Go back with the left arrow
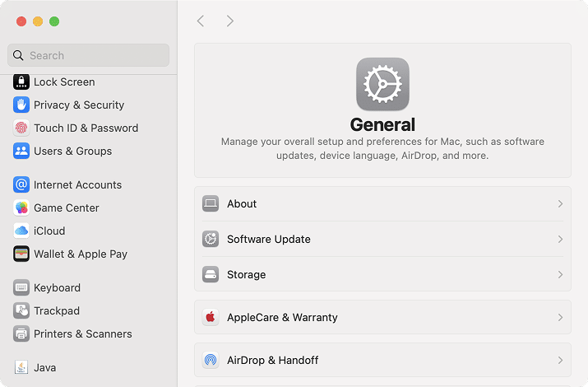This screenshot has height=387, width=588. [201, 21]
